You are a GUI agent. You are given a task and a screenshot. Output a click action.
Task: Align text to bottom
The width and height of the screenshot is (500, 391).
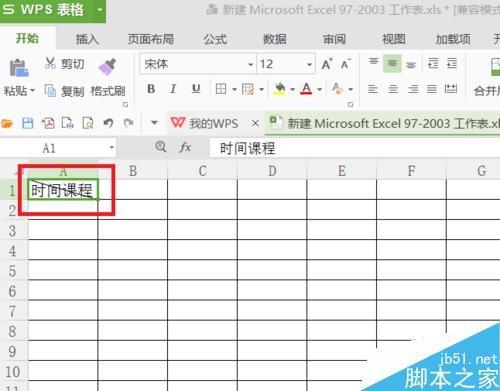point(411,64)
